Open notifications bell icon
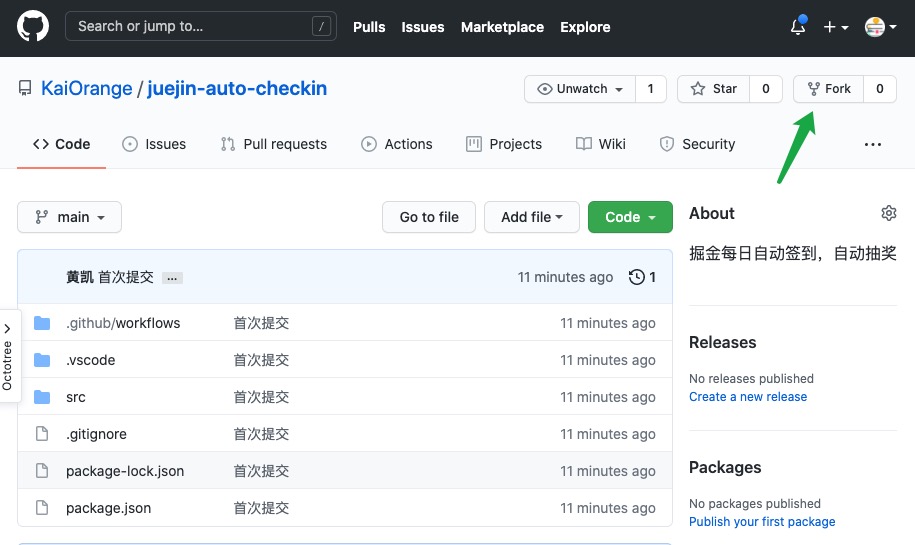 pos(798,26)
